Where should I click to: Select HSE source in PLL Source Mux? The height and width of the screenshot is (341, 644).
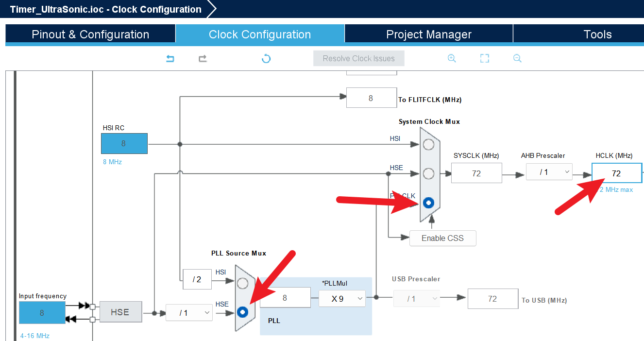243,312
